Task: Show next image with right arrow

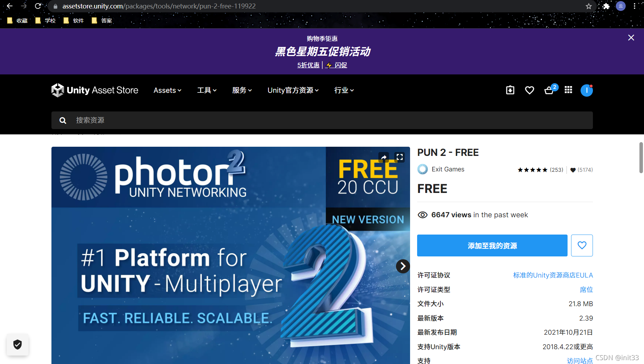Action: [403, 266]
